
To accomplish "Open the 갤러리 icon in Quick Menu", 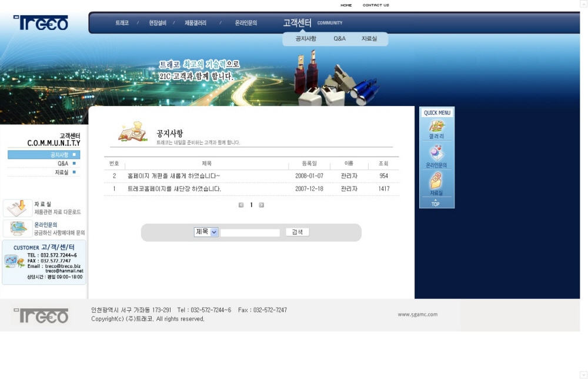I will point(436,127).
